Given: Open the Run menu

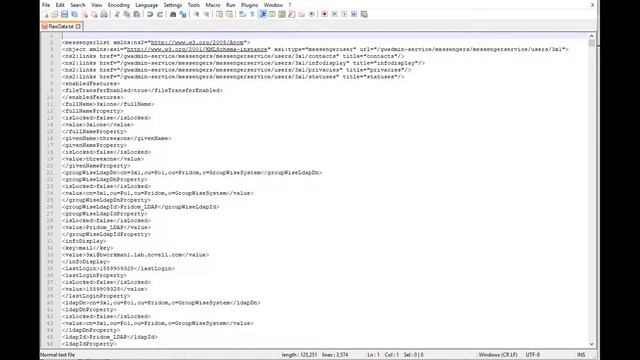Looking at the screenshot, I should tap(231, 5).
